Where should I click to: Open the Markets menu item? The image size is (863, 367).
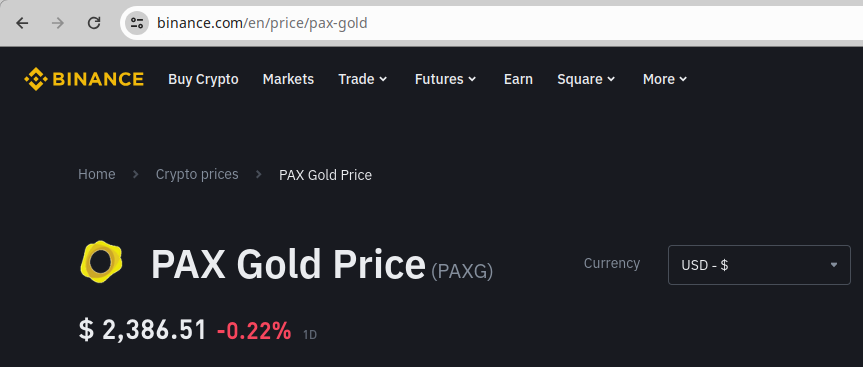[x=288, y=79]
